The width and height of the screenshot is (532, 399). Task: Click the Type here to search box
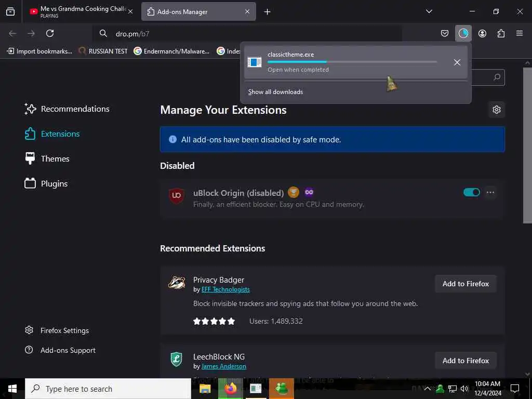tap(108, 389)
